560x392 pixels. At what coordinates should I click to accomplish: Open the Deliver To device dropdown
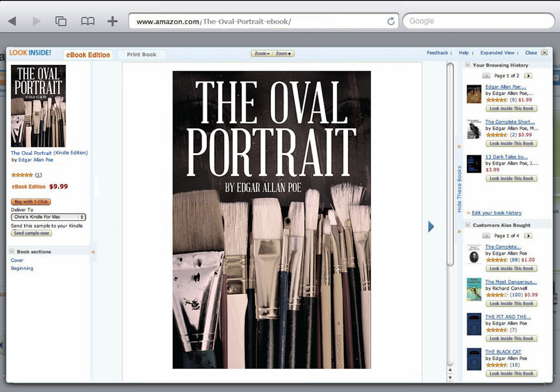[x=48, y=217]
